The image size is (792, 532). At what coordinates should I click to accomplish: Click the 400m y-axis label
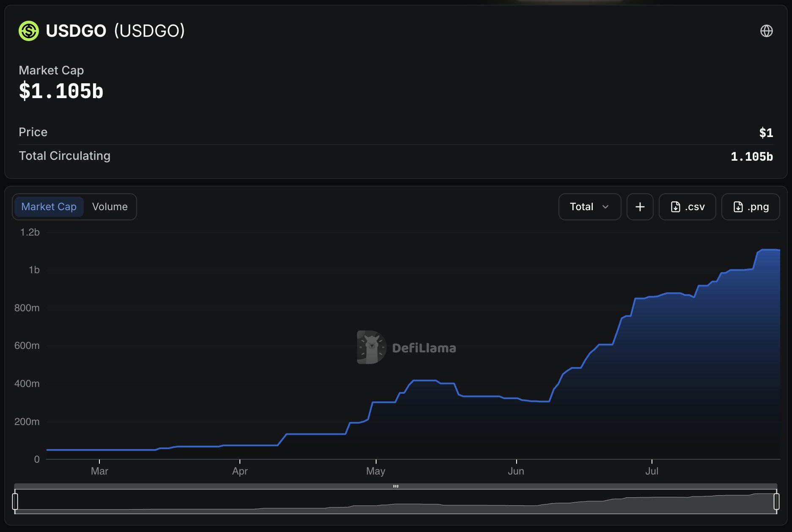pyautogui.click(x=27, y=384)
